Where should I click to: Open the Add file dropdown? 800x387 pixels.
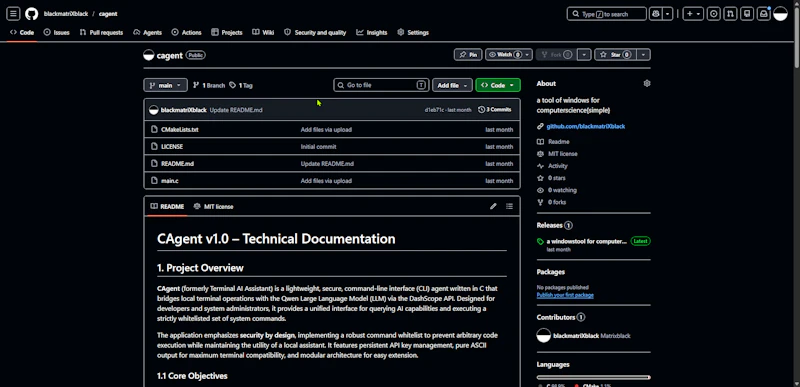[452, 85]
